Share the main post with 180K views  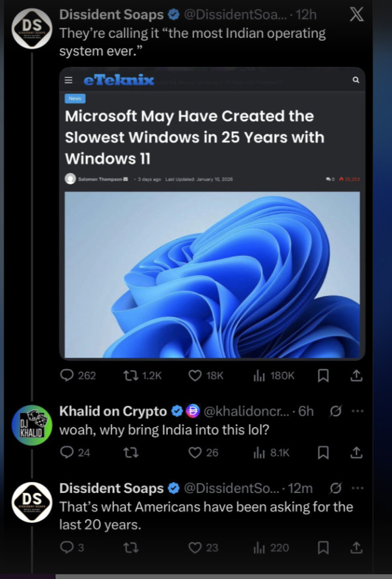[356, 375]
